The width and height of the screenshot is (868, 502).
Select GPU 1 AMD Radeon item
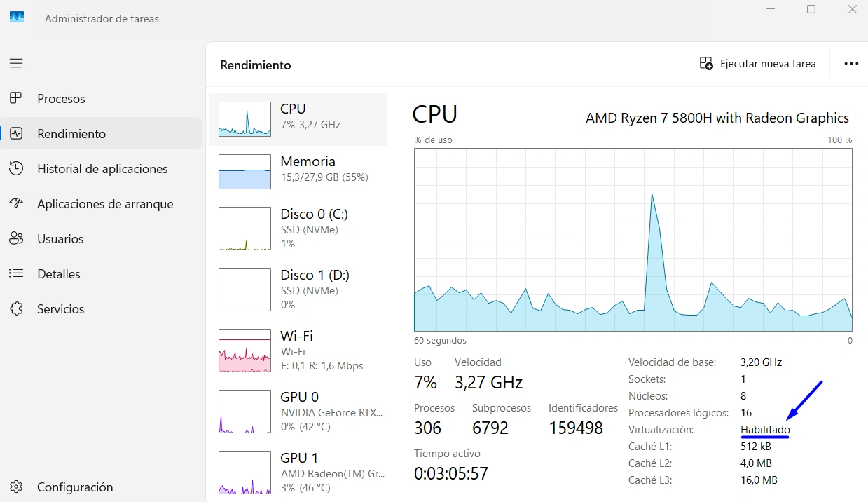[298, 473]
